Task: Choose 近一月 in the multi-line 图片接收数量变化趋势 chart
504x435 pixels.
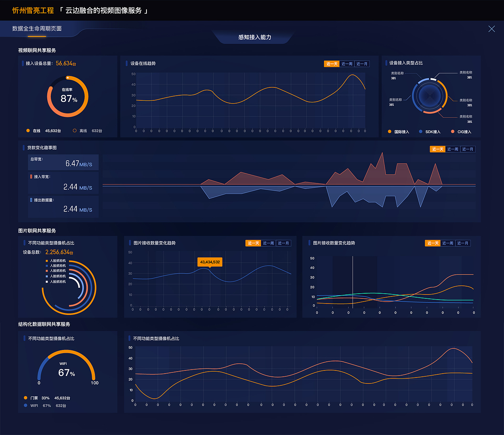Action: coord(463,243)
